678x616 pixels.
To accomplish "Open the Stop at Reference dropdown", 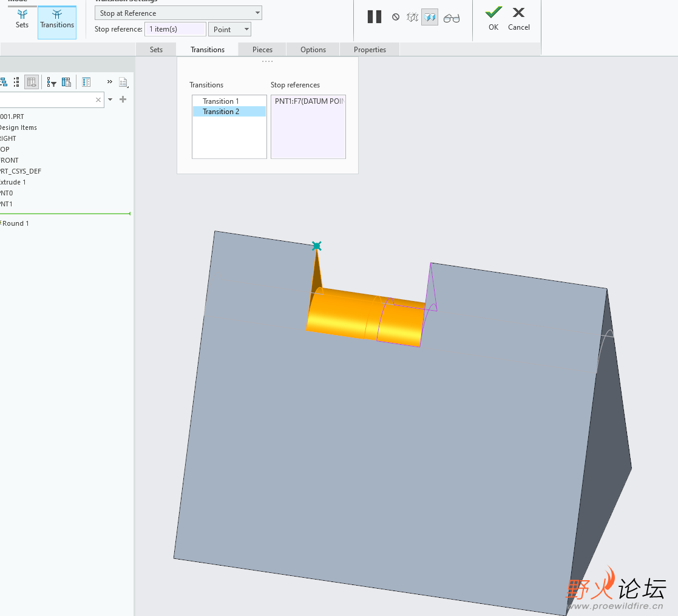I will pyautogui.click(x=178, y=13).
